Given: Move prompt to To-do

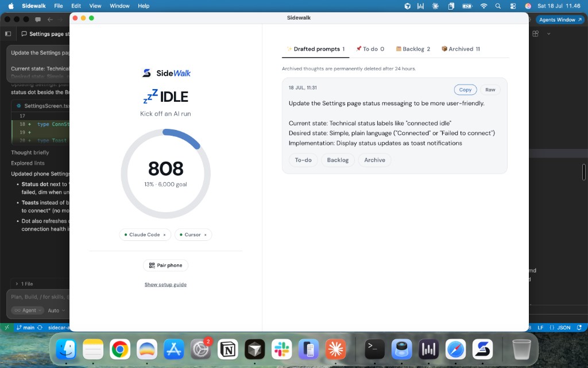Looking at the screenshot, I should coord(303,160).
